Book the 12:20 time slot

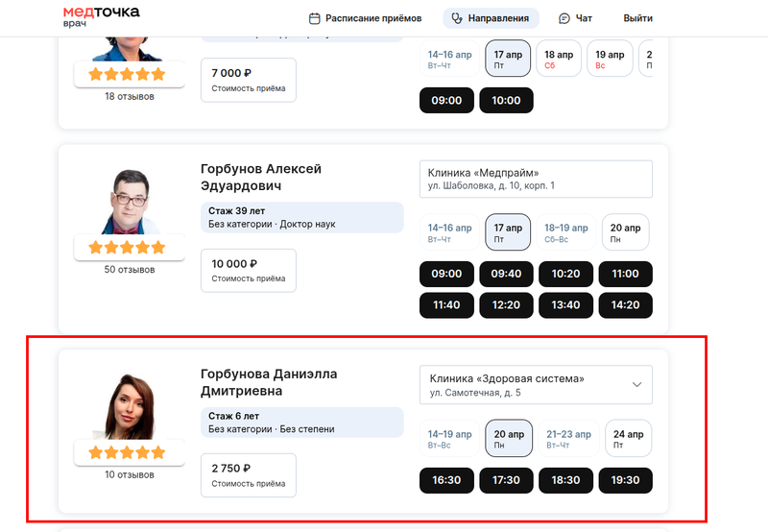507,305
